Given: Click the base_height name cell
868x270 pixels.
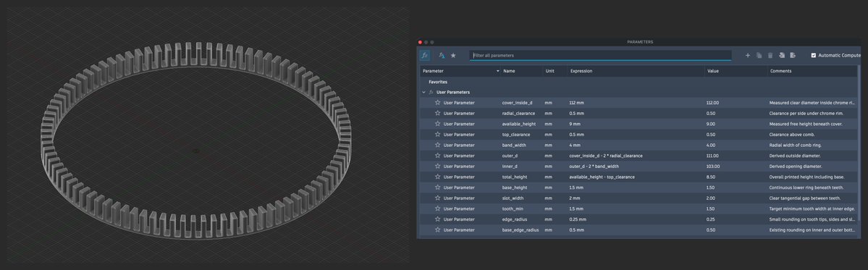Looking at the screenshot, I should 515,187.
